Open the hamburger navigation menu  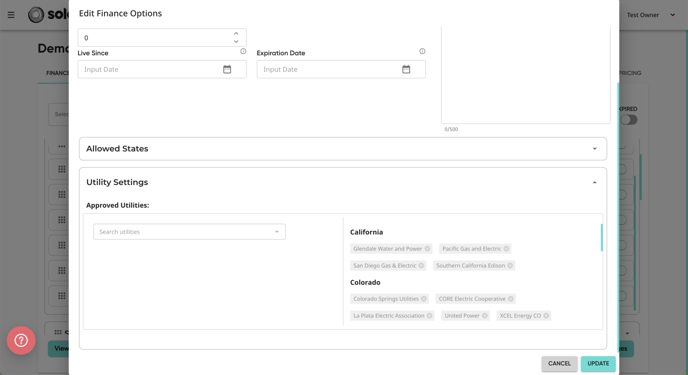[x=11, y=15]
